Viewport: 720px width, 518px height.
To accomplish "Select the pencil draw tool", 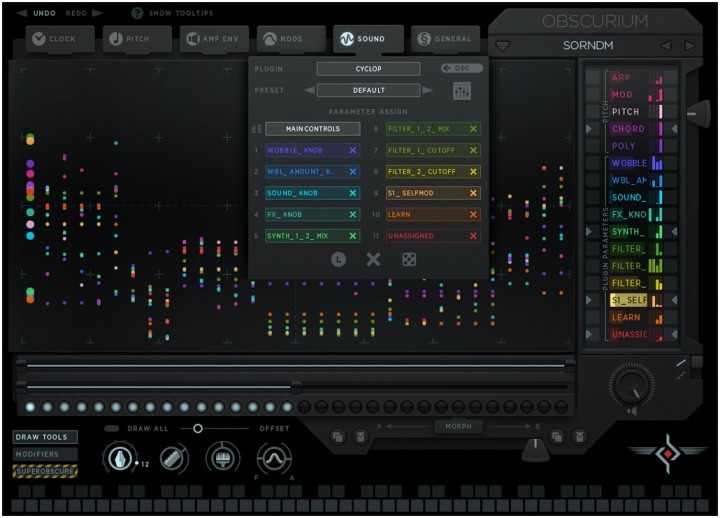I will (173, 459).
